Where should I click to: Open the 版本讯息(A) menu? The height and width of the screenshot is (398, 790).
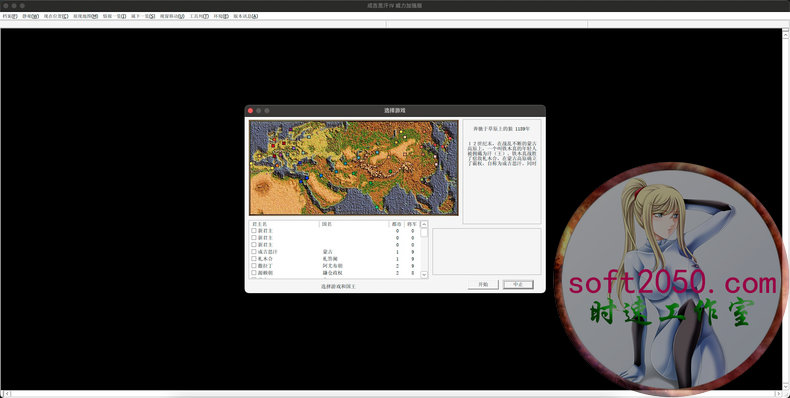pyautogui.click(x=246, y=16)
